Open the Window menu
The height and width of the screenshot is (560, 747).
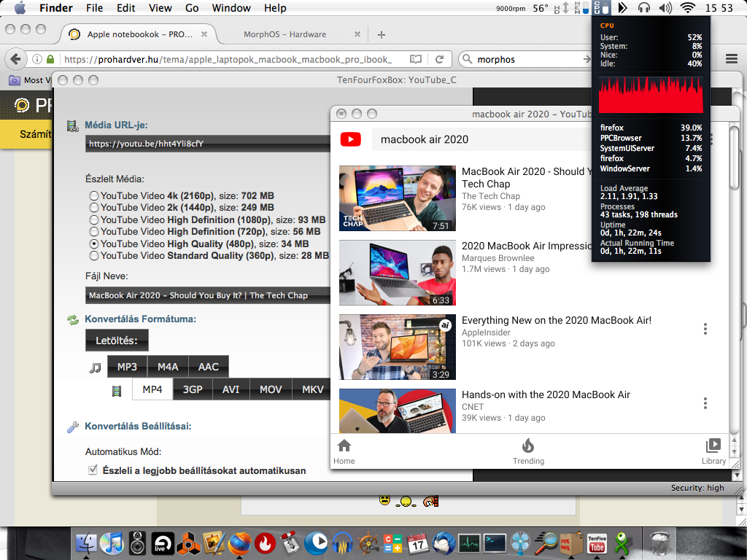click(x=231, y=8)
